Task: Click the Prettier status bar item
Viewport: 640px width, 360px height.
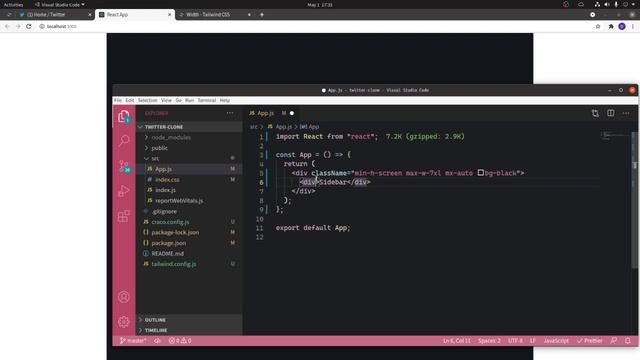Action: 589,340
